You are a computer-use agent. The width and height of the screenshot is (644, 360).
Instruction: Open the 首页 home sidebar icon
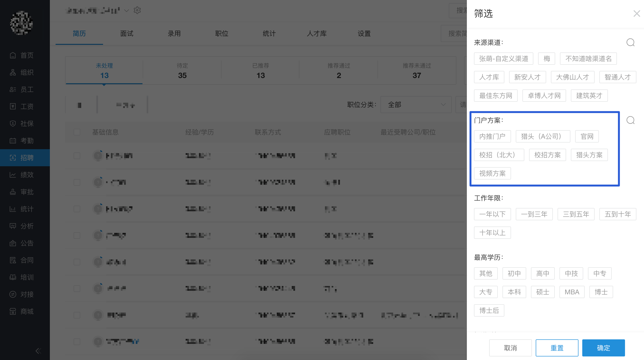(x=13, y=55)
